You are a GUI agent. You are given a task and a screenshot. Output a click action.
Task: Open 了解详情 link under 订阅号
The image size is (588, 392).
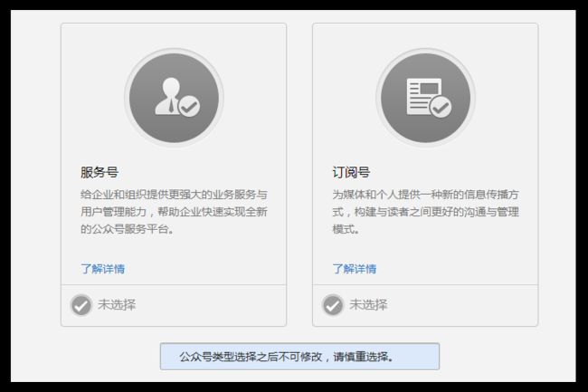(x=355, y=269)
